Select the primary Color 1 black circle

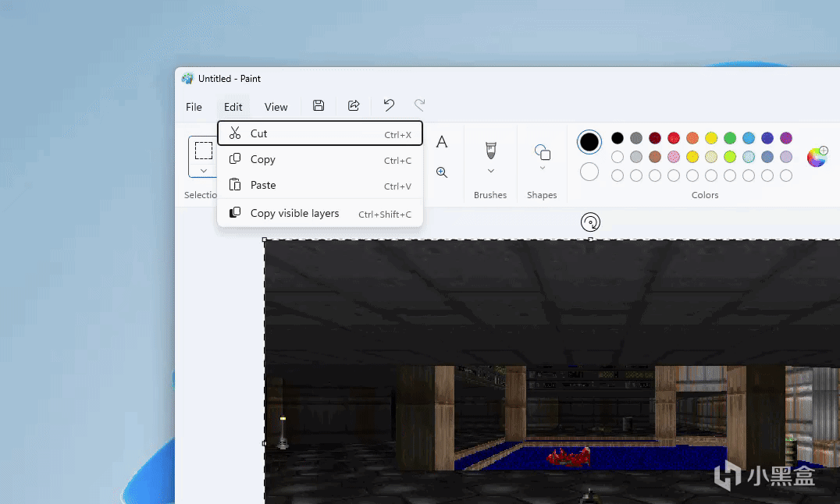tap(589, 142)
